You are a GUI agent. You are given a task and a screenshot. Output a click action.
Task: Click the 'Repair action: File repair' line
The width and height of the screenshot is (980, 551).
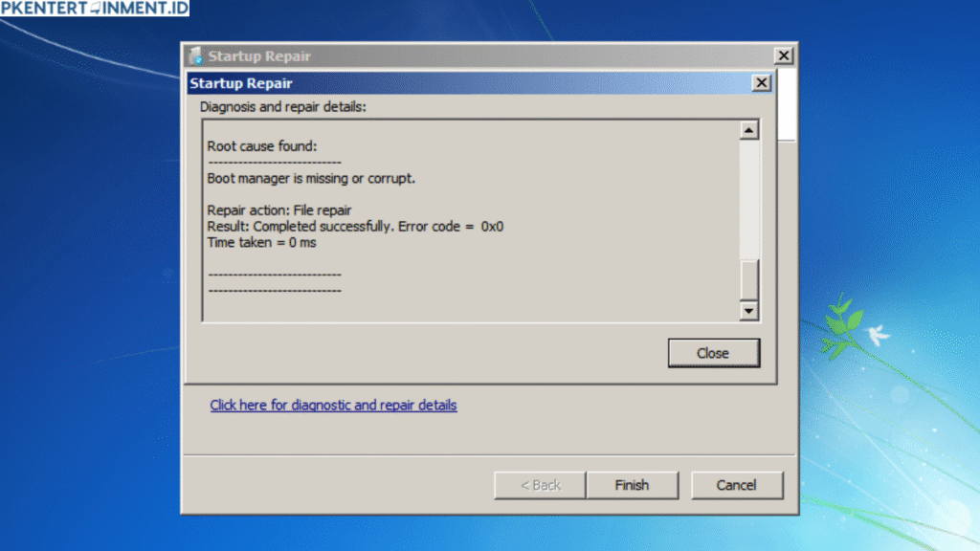279,210
